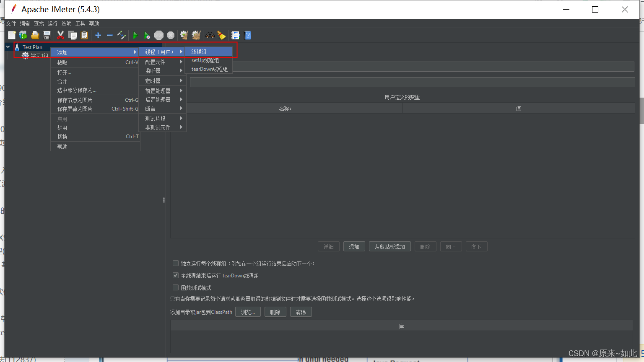Collapse the Test Plan tree node arrow
The image size is (644, 362).
(8, 47)
